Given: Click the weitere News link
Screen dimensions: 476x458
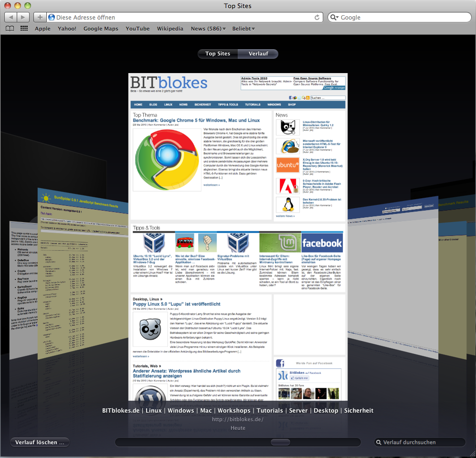Looking at the screenshot, I should pyautogui.click(x=285, y=216).
